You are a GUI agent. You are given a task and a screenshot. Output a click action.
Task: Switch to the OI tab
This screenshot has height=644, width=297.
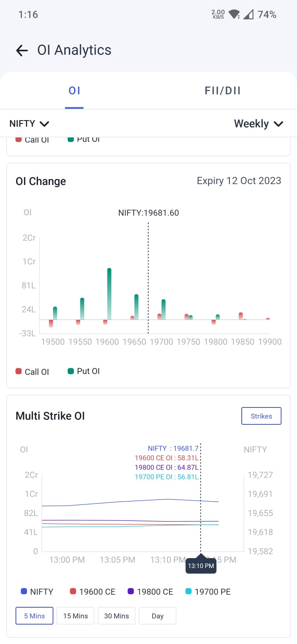pos(74,91)
